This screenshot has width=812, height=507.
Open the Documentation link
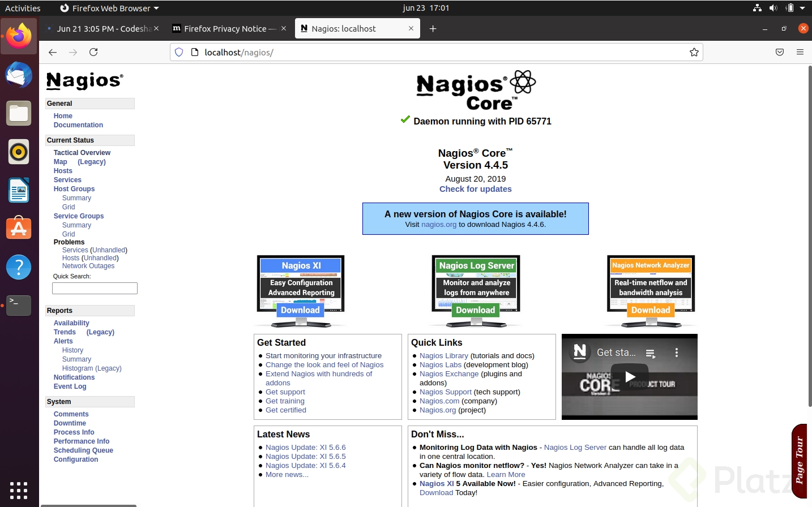click(x=78, y=125)
